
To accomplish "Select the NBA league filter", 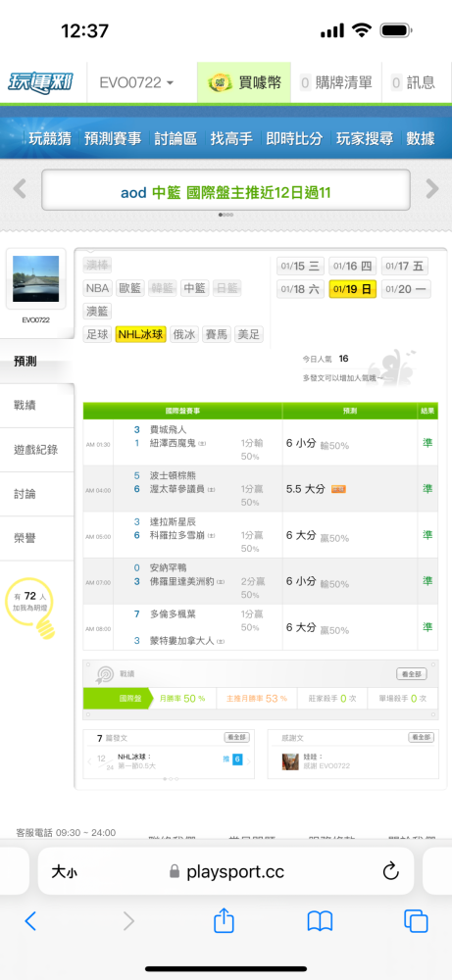I will click(97, 288).
